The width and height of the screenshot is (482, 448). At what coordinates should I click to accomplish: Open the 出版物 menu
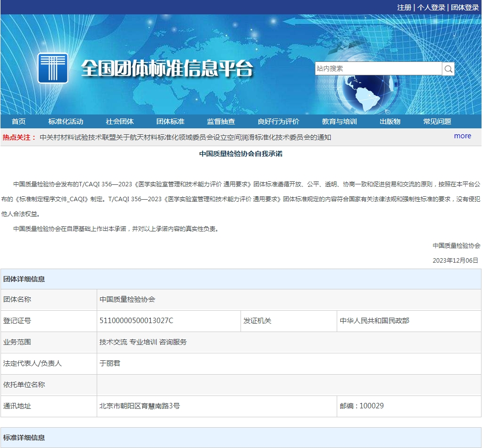pyautogui.click(x=390, y=121)
